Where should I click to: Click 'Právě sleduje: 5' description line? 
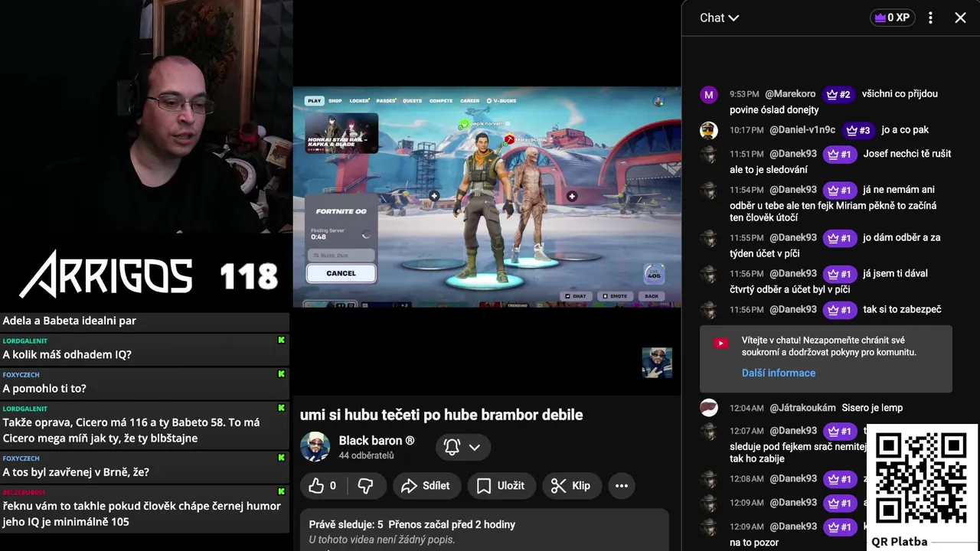click(412, 524)
